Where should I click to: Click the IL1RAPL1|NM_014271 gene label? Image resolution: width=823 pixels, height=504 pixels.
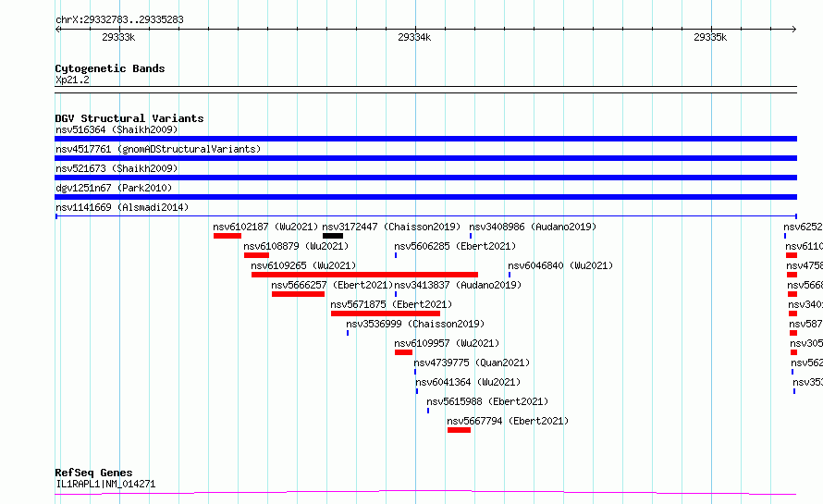click(105, 484)
